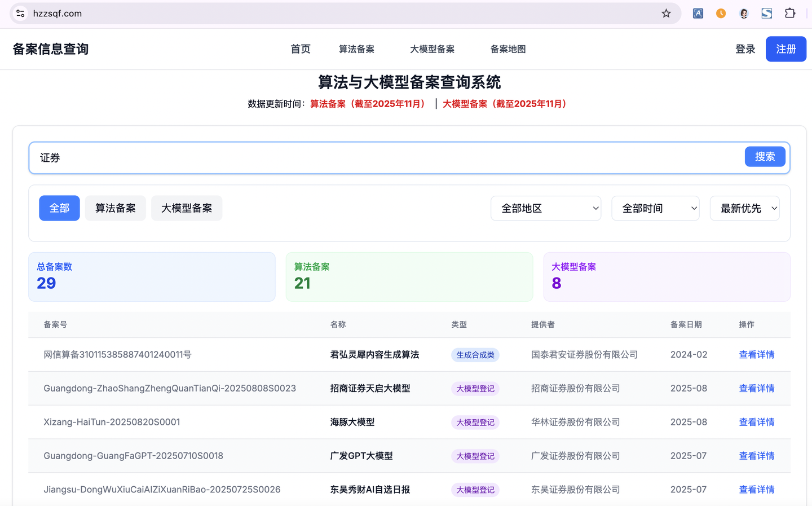Open the 全部地区 region dropdown

point(546,208)
